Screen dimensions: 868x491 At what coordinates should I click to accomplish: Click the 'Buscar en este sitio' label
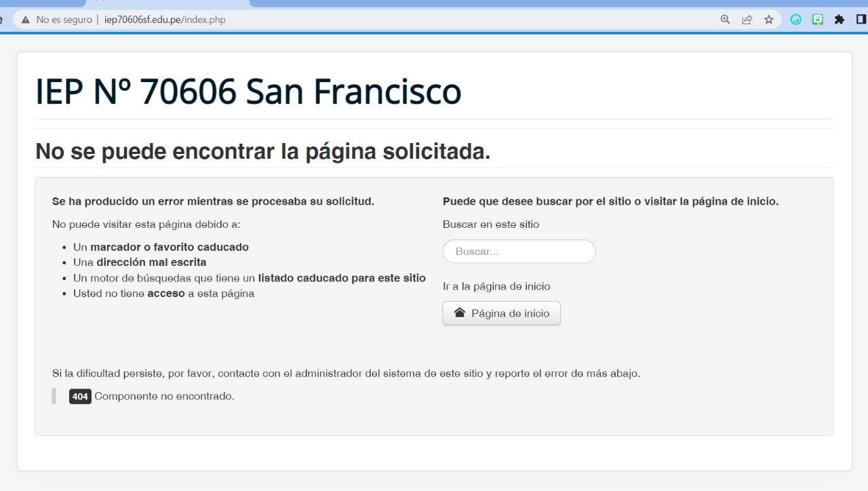491,224
